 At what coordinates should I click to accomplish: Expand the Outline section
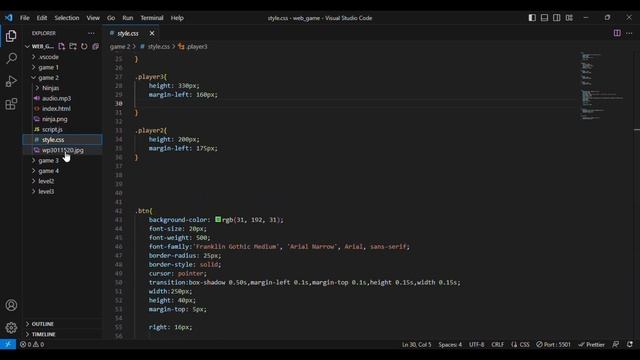tap(42, 324)
